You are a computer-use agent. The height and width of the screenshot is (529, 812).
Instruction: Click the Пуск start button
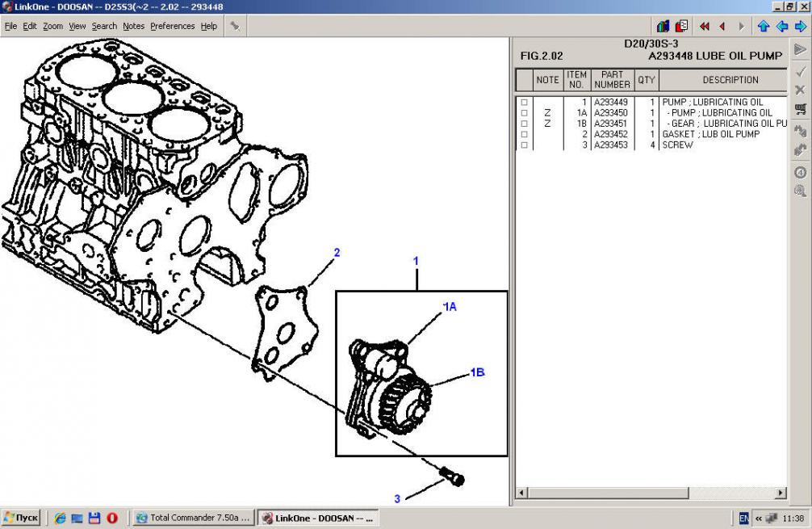point(21,518)
